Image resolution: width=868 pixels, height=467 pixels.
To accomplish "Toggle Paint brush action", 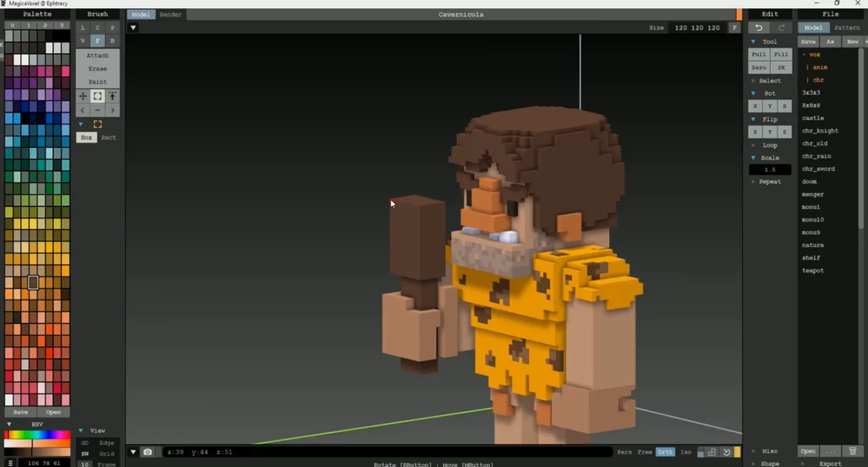I will click(98, 81).
